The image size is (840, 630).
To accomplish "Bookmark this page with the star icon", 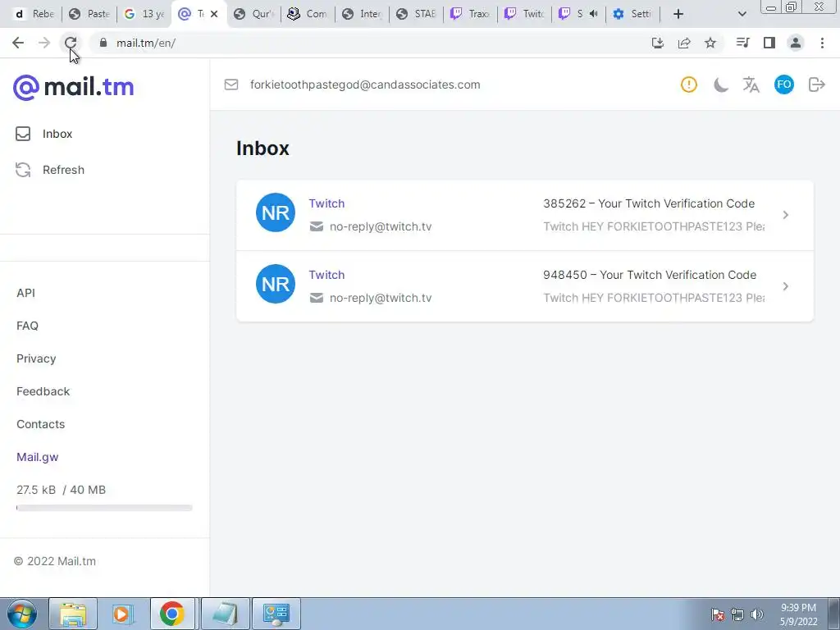I will click(x=710, y=43).
